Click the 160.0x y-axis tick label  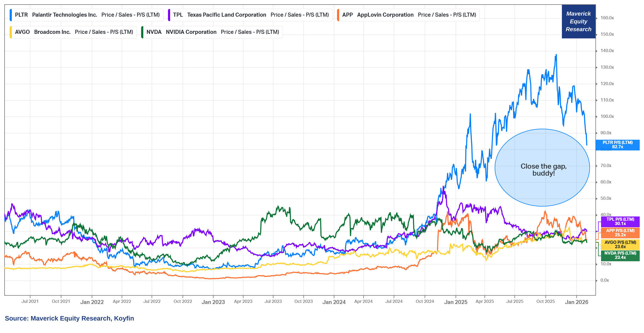point(607,18)
